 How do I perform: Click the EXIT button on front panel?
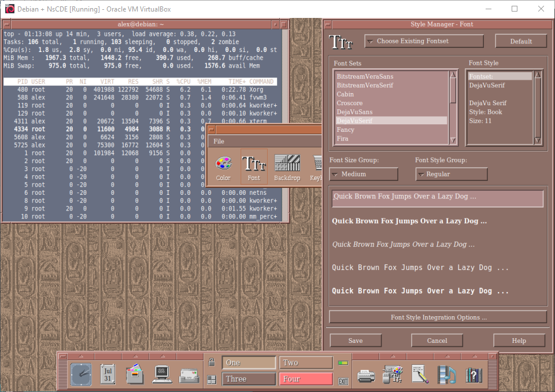click(343, 381)
